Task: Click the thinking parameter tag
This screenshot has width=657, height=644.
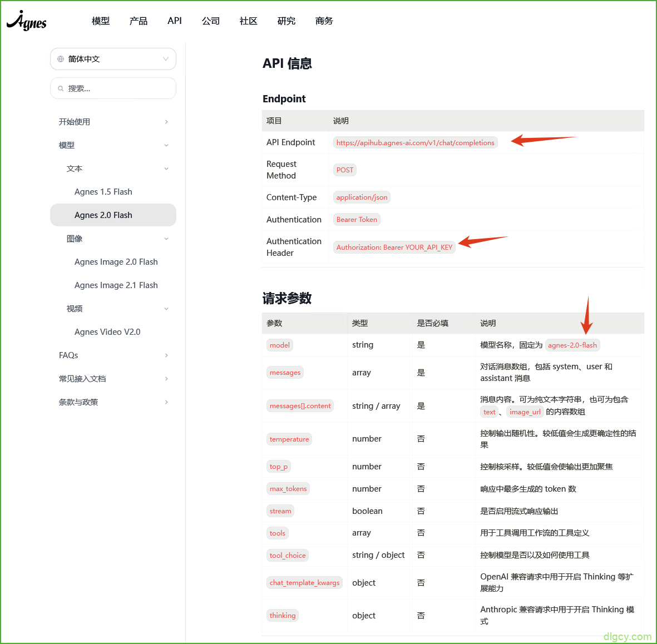Action: pos(283,616)
